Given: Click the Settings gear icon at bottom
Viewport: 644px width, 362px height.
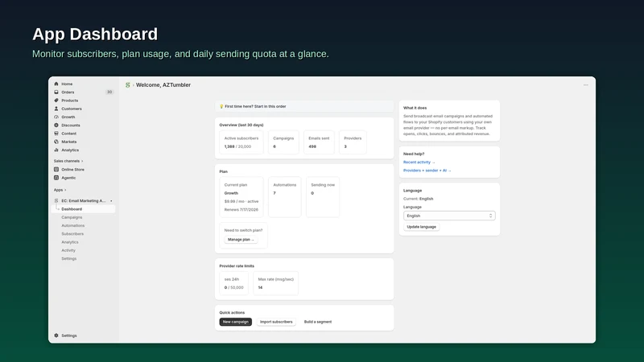Looking at the screenshot, I should coord(56,335).
